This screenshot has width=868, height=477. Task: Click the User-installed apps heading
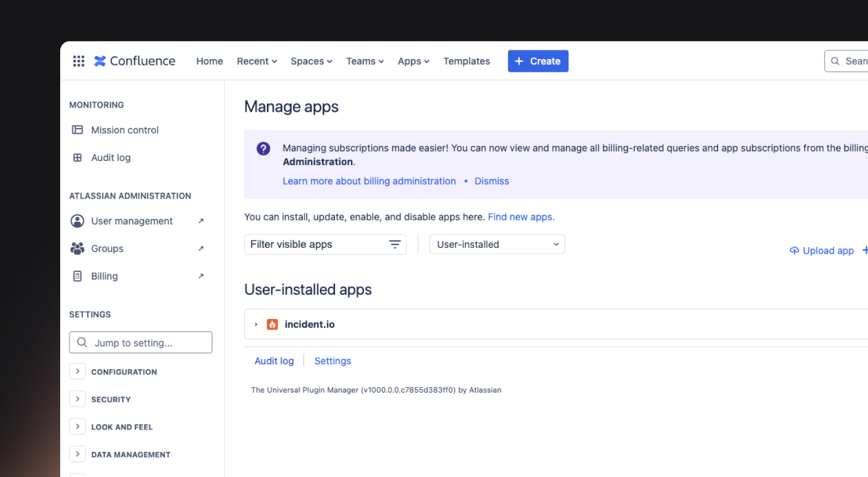(x=308, y=289)
